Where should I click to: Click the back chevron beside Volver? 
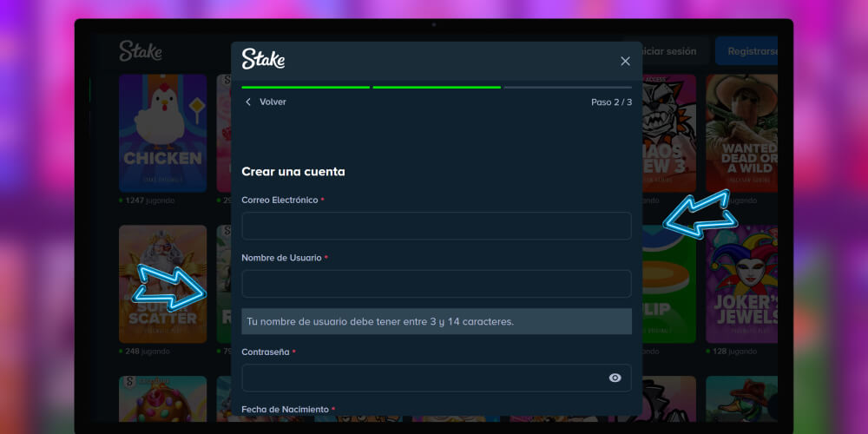(x=248, y=102)
